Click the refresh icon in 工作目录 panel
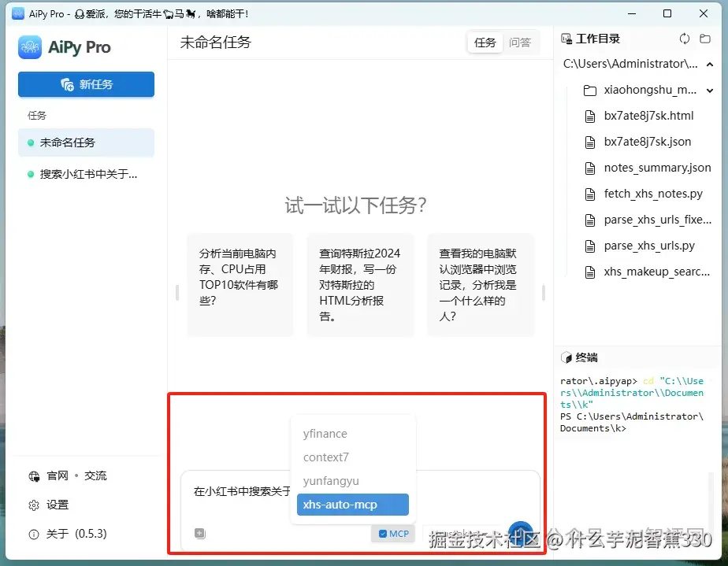Viewport: 728px width, 566px height. click(685, 38)
